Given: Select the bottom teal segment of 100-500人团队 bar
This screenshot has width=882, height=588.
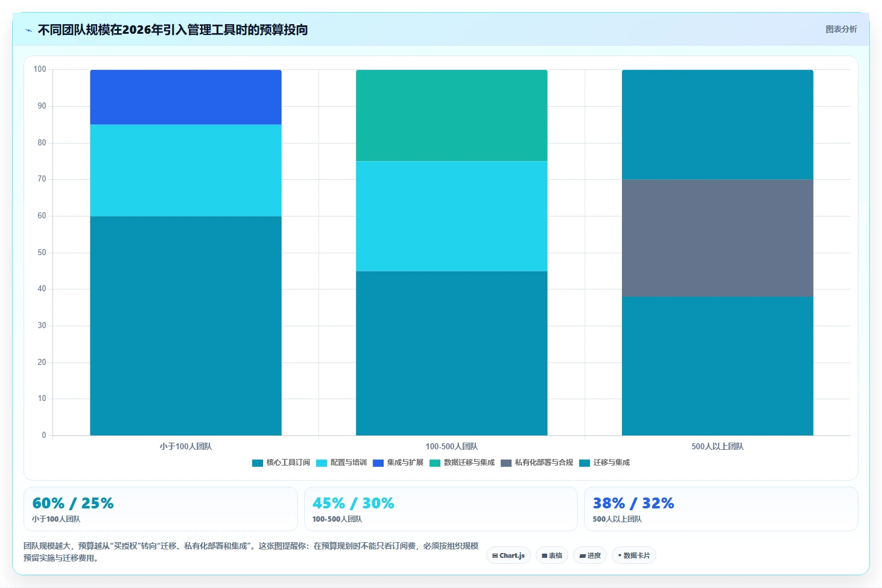Looking at the screenshot, I should [452, 353].
